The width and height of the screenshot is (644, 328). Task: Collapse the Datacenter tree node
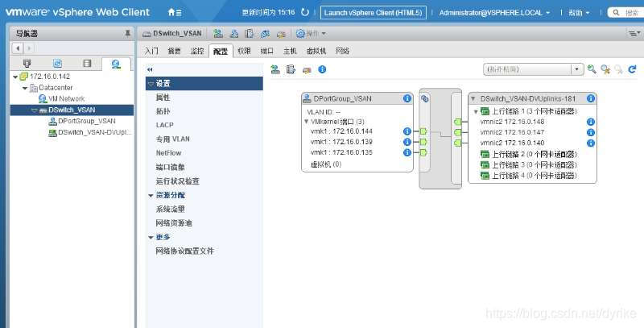25,88
